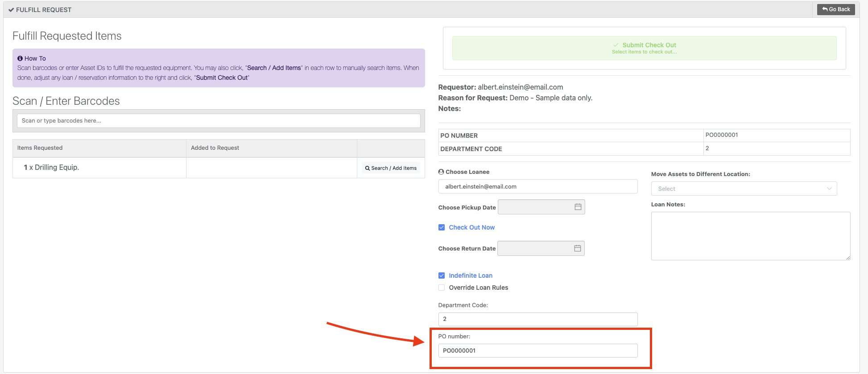Click the Go Back arrow icon
Viewport: 868px width, 374px height.
click(825, 9)
